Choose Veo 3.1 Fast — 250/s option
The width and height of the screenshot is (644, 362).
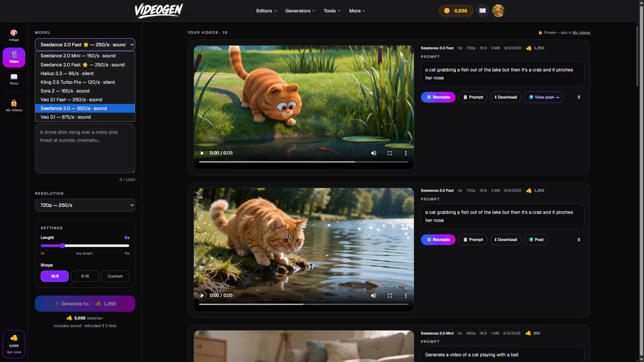85,100
